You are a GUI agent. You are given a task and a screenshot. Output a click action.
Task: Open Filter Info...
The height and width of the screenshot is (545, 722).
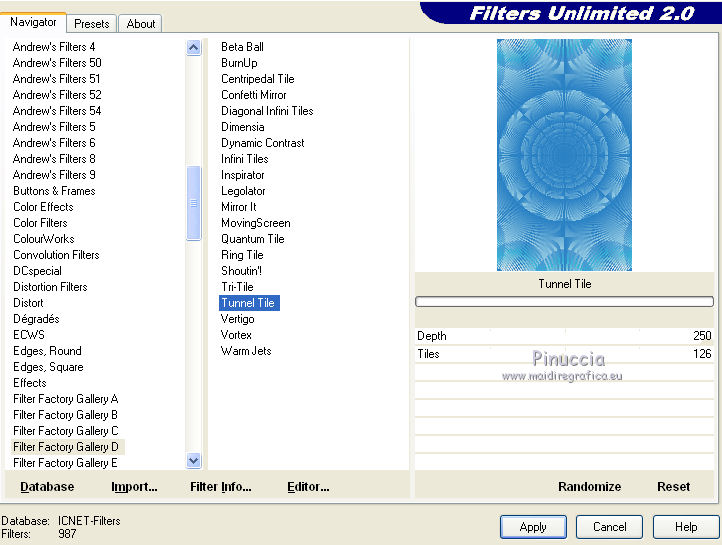point(221,487)
